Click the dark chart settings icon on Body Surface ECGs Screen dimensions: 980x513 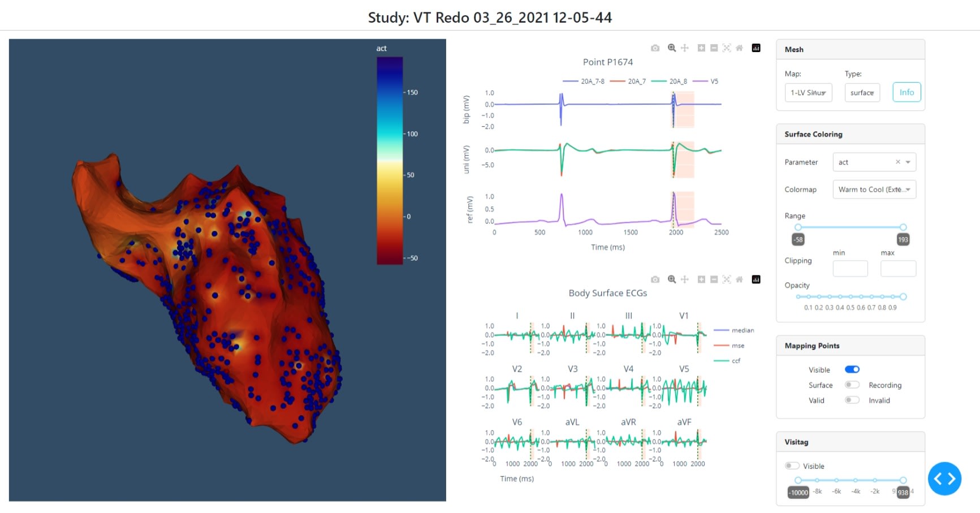click(x=756, y=279)
